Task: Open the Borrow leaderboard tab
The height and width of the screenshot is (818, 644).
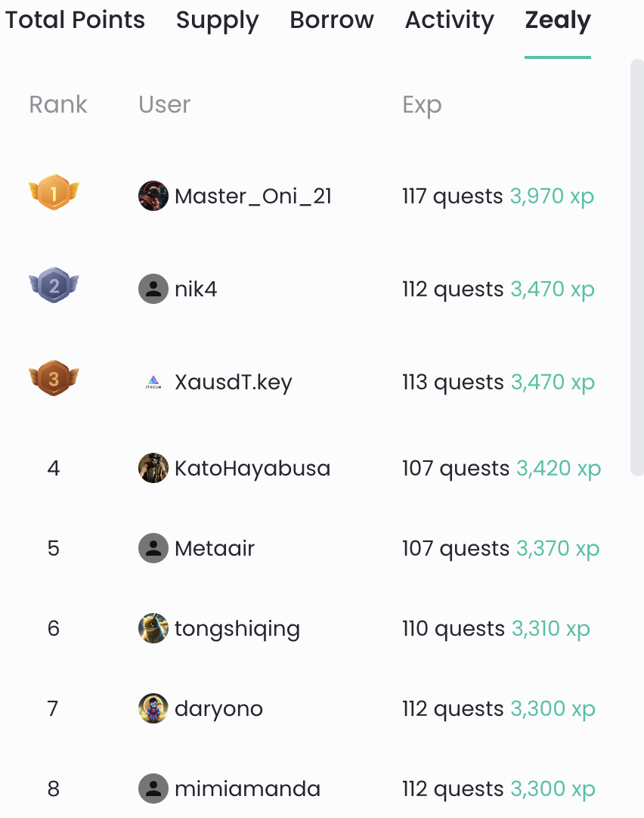Action: point(332,20)
